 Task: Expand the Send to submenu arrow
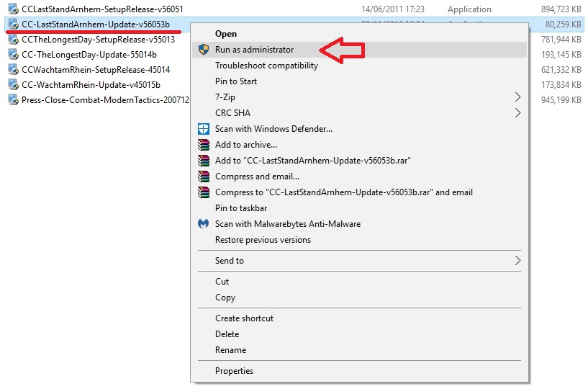click(518, 261)
